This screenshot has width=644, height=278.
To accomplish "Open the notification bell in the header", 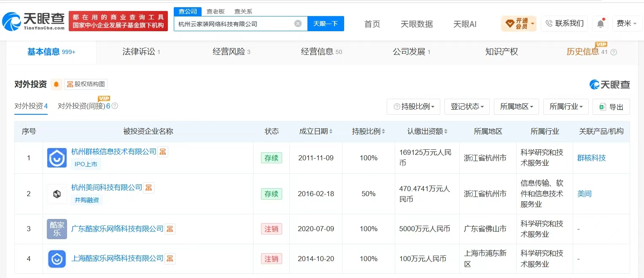I will pos(601,24).
